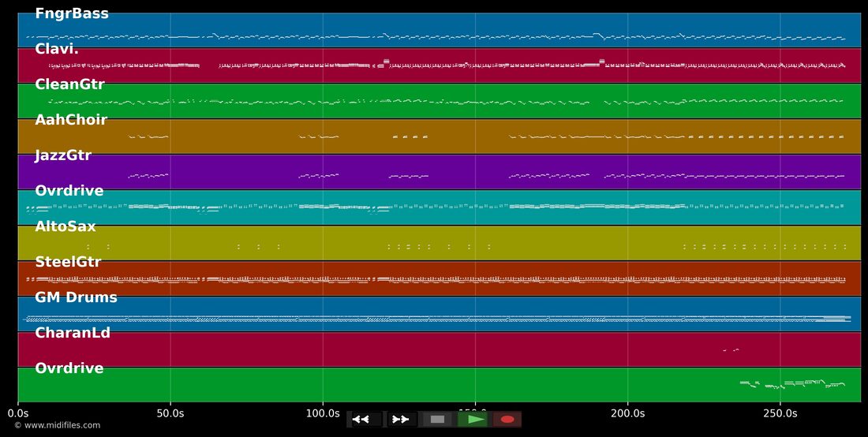Screen dimensions: 868x437
Task: Click the 100.0s time axis label
Action: [323, 413]
